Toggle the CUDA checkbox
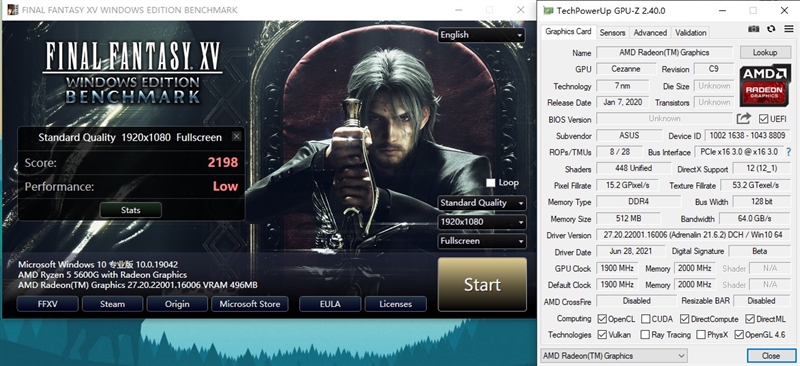This screenshot has width=800, height=366. tap(645, 319)
